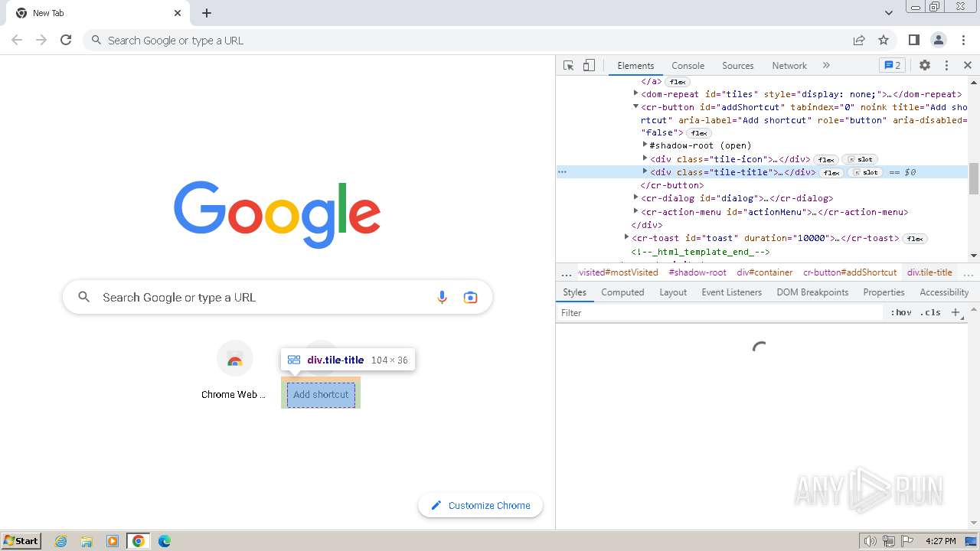Click the inspect element picker icon
The width and height of the screenshot is (980, 551).
(x=568, y=66)
